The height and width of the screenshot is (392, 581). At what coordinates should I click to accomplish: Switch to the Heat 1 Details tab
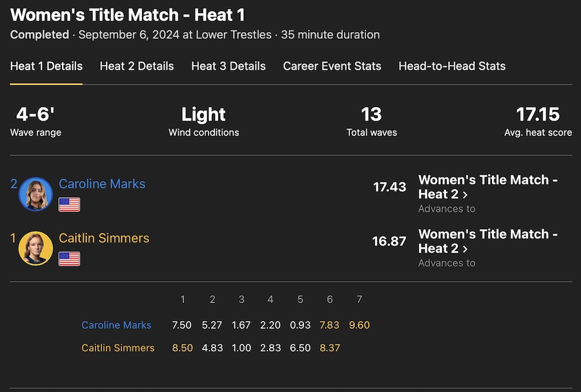46,66
